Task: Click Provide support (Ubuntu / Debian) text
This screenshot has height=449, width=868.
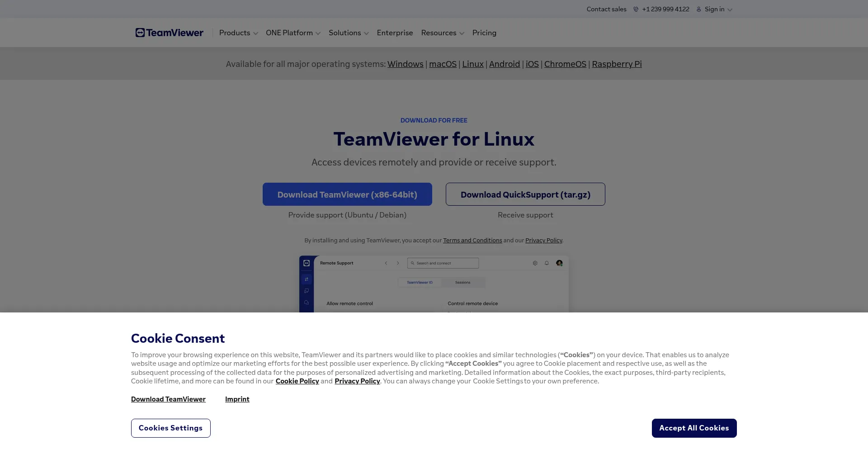Action: point(347,215)
